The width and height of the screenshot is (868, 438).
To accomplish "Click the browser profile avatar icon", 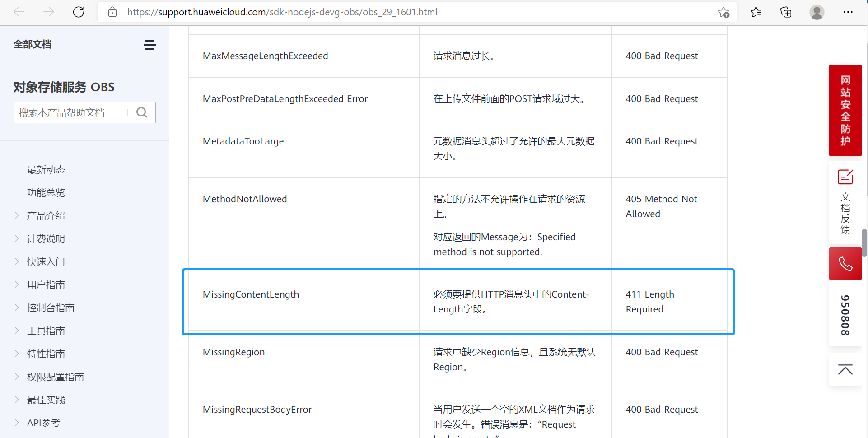I will [x=817, y=12].
